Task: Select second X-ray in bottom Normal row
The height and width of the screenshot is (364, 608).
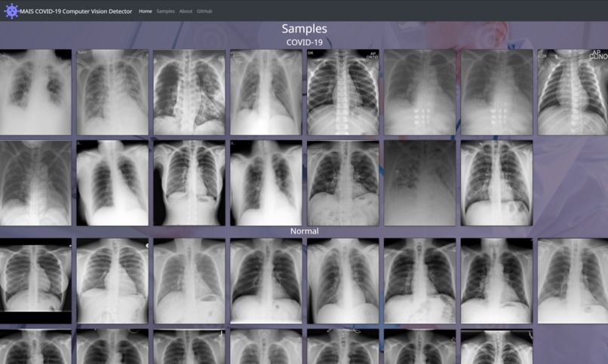Action: click(112, 347)
